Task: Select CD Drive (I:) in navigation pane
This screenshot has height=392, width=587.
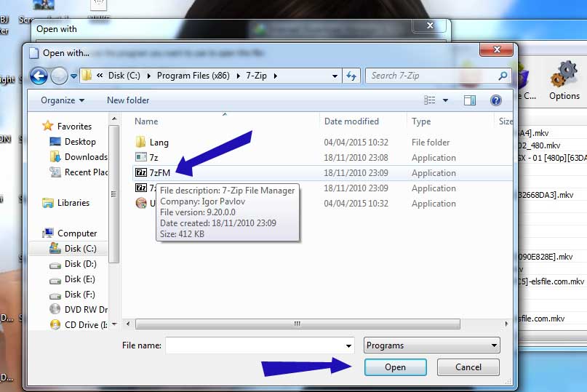Action: point(86,325)
